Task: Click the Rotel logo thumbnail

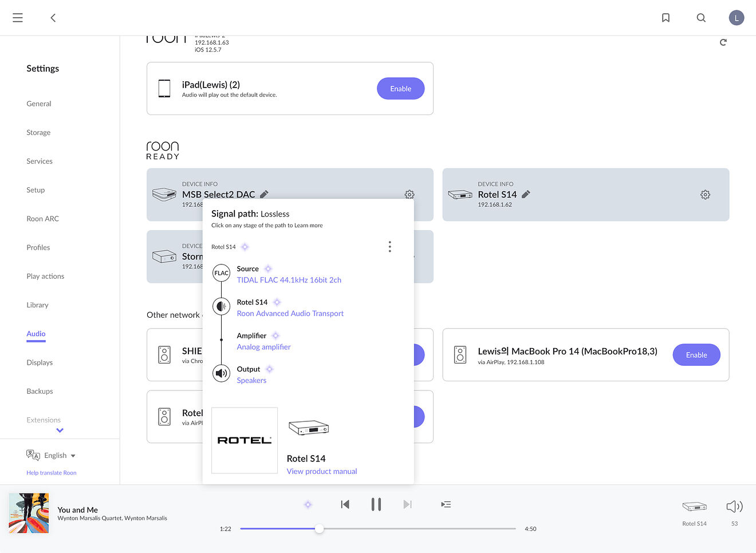Action: tap(245, 440)
